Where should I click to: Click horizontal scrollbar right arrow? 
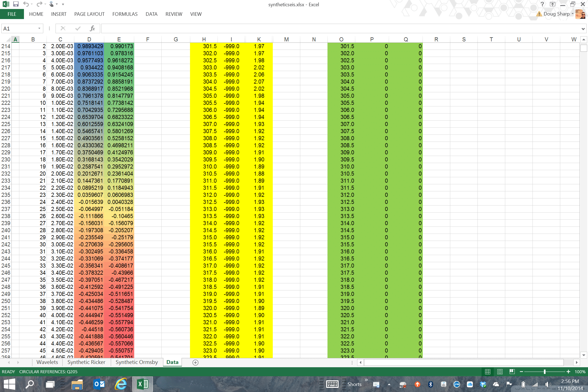pos(577,362)
